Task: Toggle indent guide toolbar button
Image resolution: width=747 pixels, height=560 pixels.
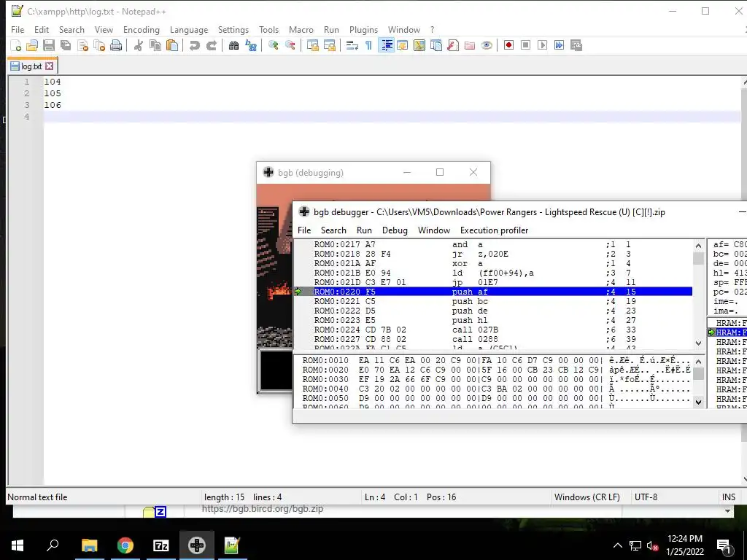Action: [387, 45]
